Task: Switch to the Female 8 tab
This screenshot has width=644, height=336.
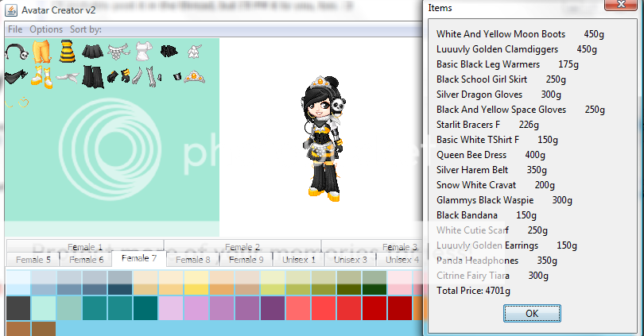Action: 192,260
